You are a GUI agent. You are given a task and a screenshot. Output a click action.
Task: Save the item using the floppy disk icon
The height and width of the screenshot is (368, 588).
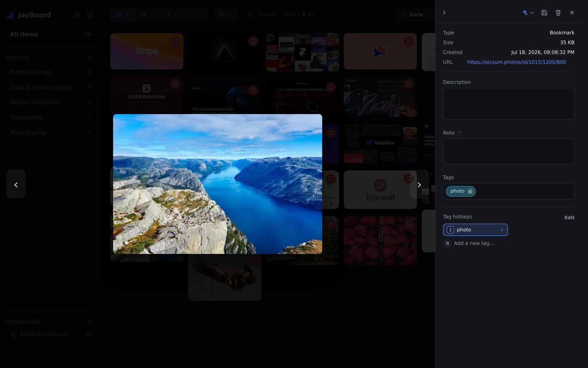pyautogui.click(x=544, y=13)
